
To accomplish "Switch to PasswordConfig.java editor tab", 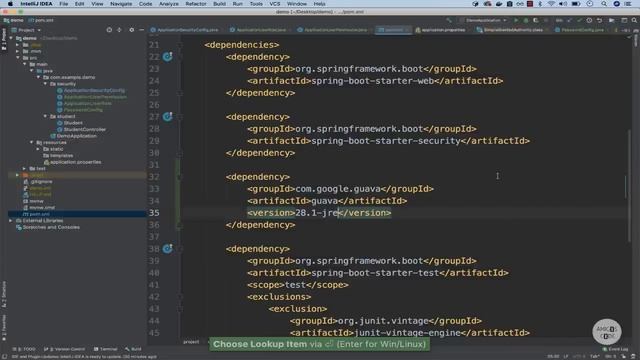I will (x=582, y=30).
